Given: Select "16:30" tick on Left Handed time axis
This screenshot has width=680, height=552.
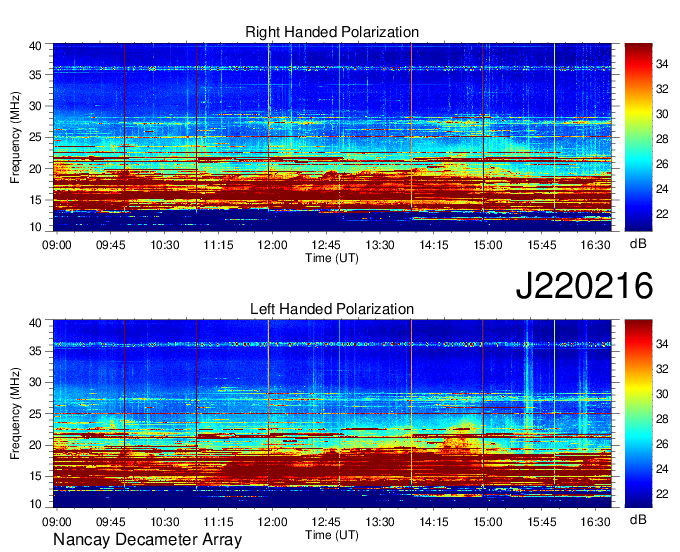Looking at the screenshot, I should tap(595, 521).
